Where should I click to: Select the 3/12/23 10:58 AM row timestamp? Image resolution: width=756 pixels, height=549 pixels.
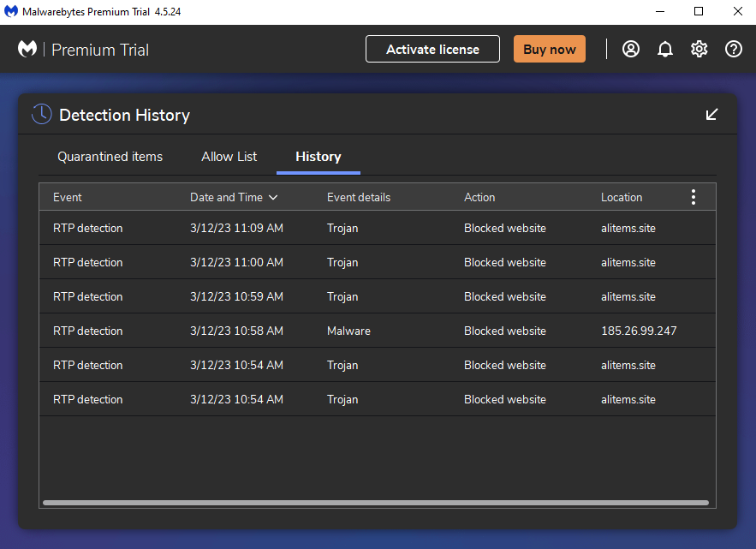[236, 331]
